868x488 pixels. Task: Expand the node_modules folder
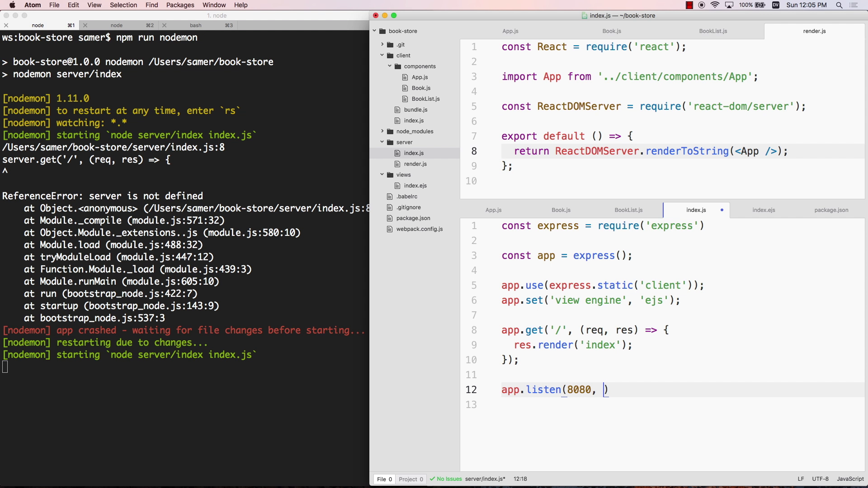click(x=382, y=131)
